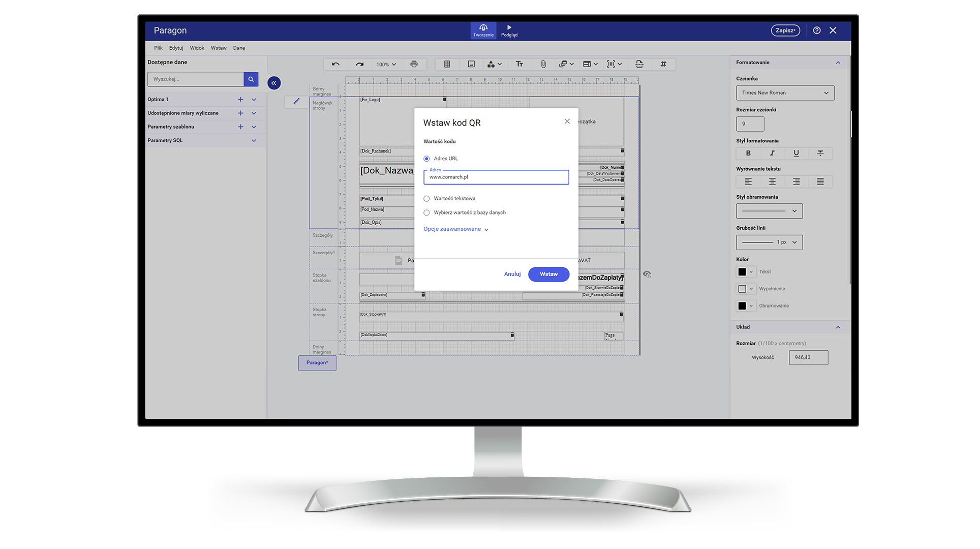Expand Udostępnione miary wyliczane group
This screenshot has height=549, width=980.
point(254,113)
